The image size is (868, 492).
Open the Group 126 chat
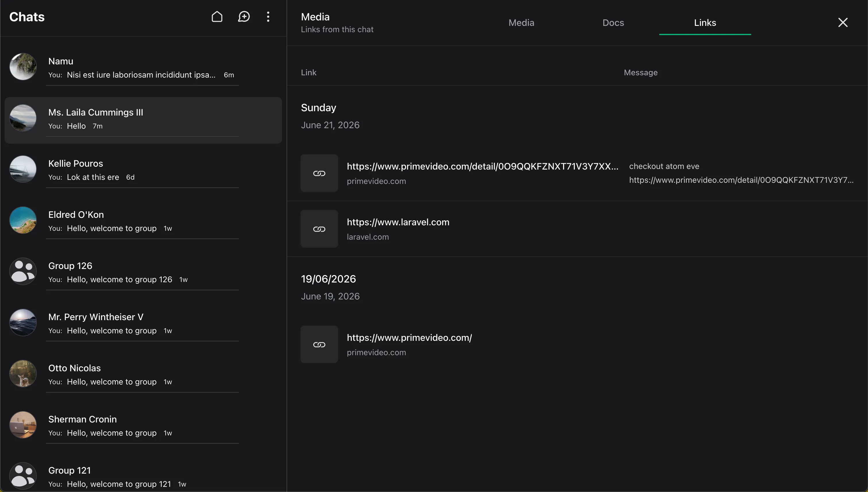[x=143, y=274]
